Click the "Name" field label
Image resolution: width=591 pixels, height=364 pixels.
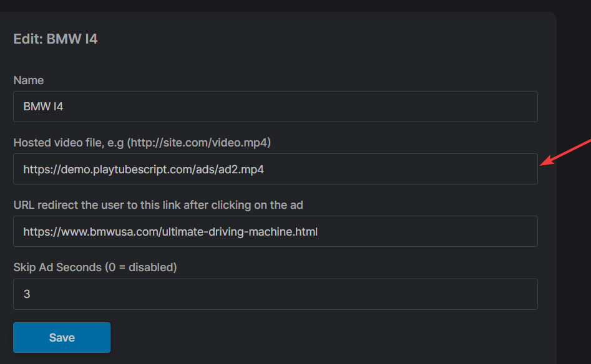(x=29, y=80)
